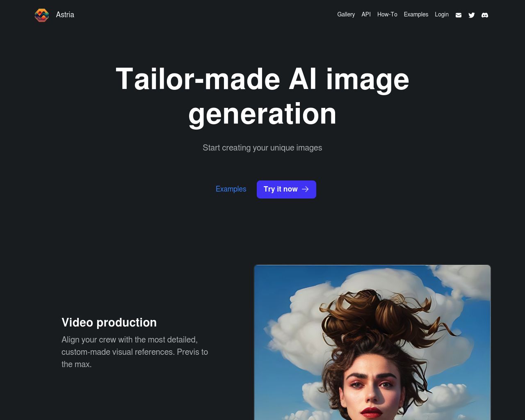Follow the blue Examples link below the headline
Viewport: 525px width, 420px height.
pos(231,189)
